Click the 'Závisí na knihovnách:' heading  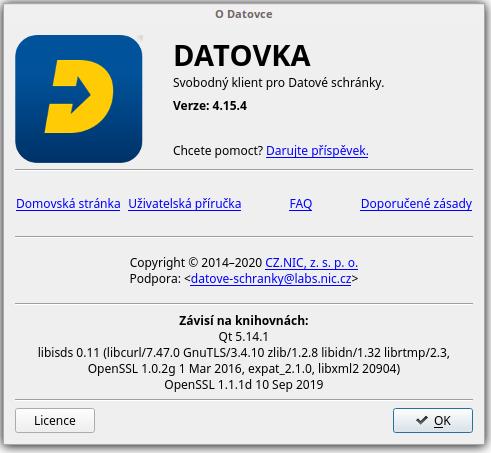244,320
